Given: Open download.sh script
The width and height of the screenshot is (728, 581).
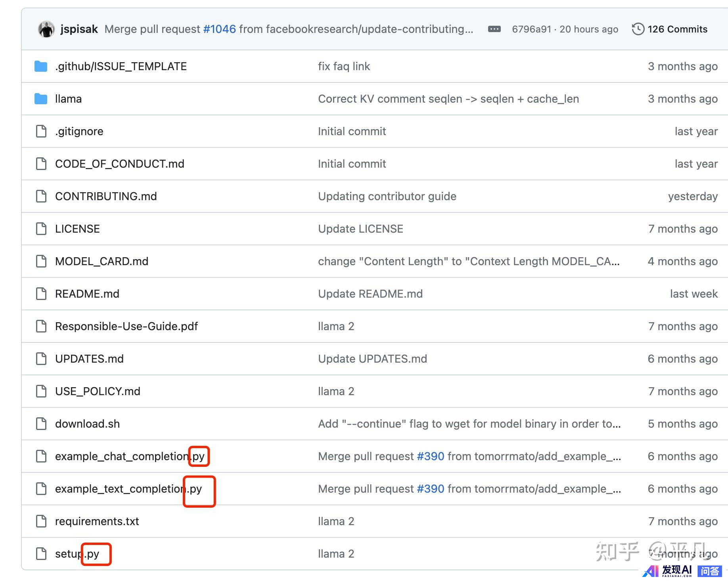Looking at the screenshot, I should [x=87, y=424].
